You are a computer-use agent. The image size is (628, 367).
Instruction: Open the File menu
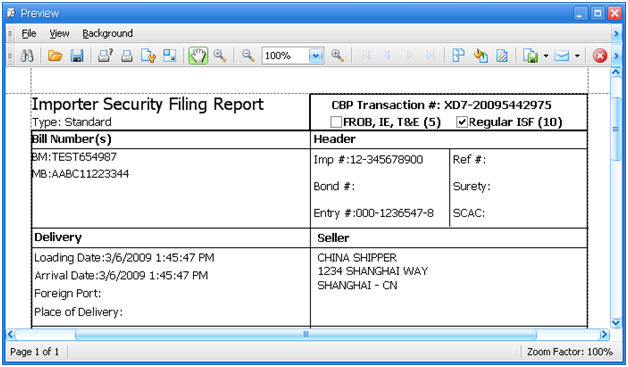click(x=29, y=34)
